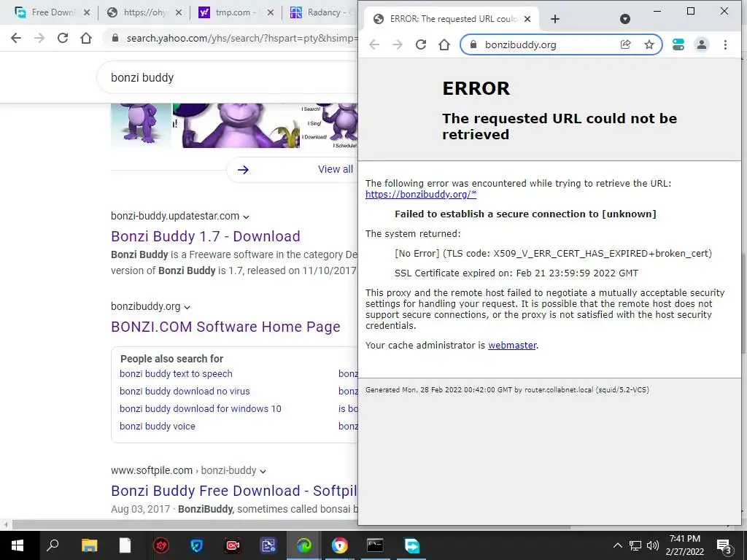This screenshot has width=747, height=560.
Task: Close the Free Download tab
Action: click(87, 13)
